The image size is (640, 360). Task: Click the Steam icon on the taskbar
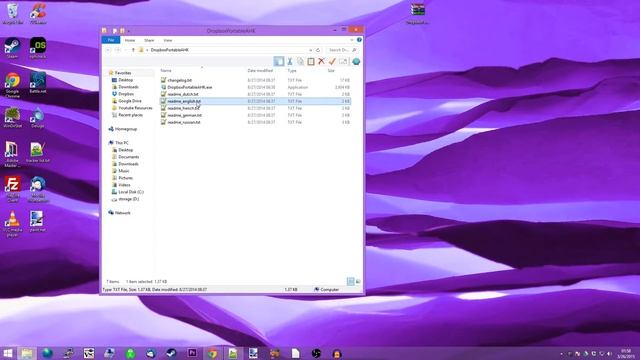tap(171, 353)
